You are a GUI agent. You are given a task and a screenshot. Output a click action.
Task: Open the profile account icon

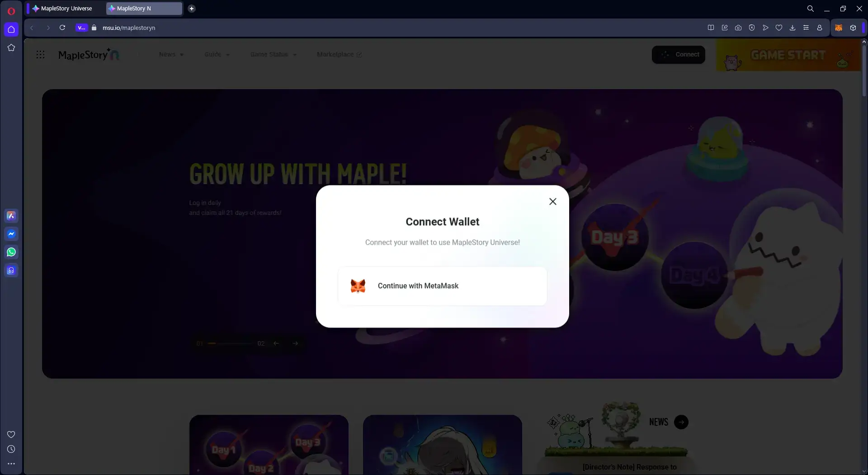click(x=820, y=28)
